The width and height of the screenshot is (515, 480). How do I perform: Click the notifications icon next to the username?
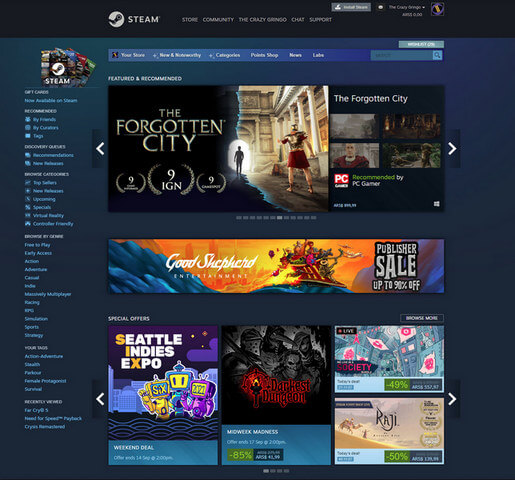[380, 7]
